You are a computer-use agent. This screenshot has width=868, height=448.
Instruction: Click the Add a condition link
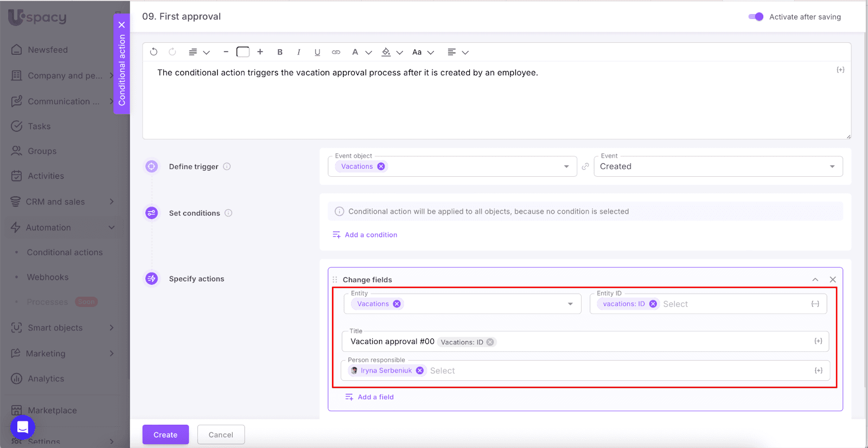click(x=371, y=235)
